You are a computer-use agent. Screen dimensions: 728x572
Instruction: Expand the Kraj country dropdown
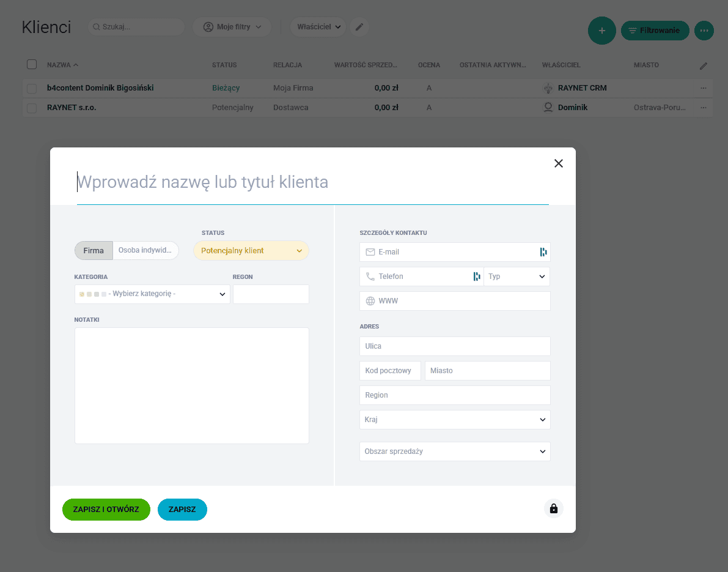coord(455,420)
